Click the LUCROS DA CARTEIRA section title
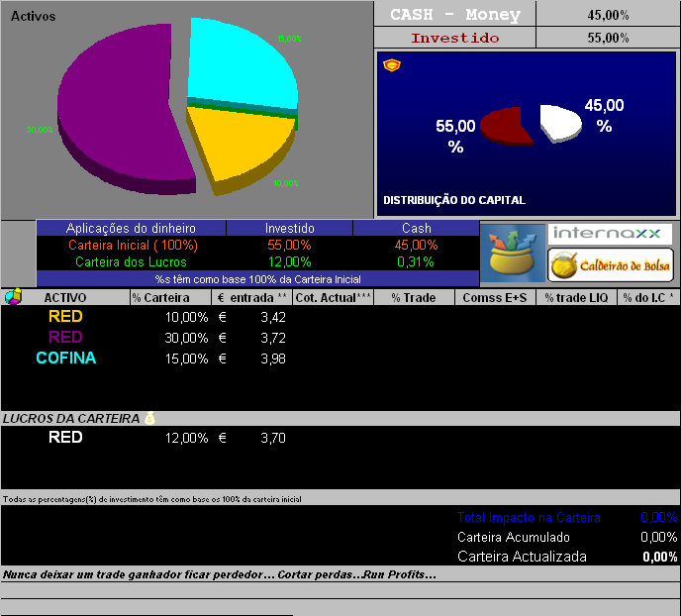This screenshot has height=616, width=681. tap(71, 418)
